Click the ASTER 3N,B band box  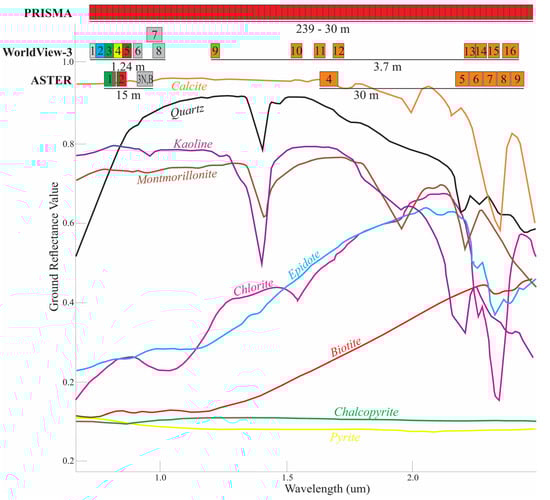145,79
